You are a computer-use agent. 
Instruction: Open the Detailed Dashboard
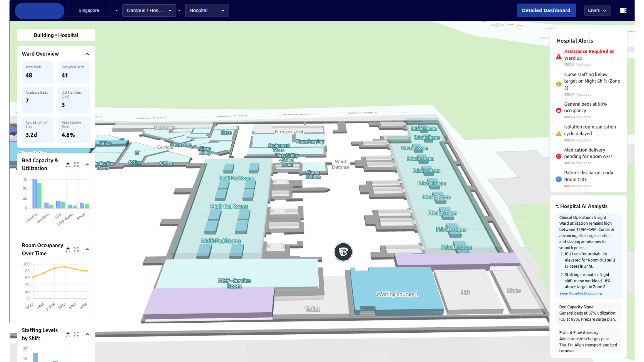tap(546, 10)
